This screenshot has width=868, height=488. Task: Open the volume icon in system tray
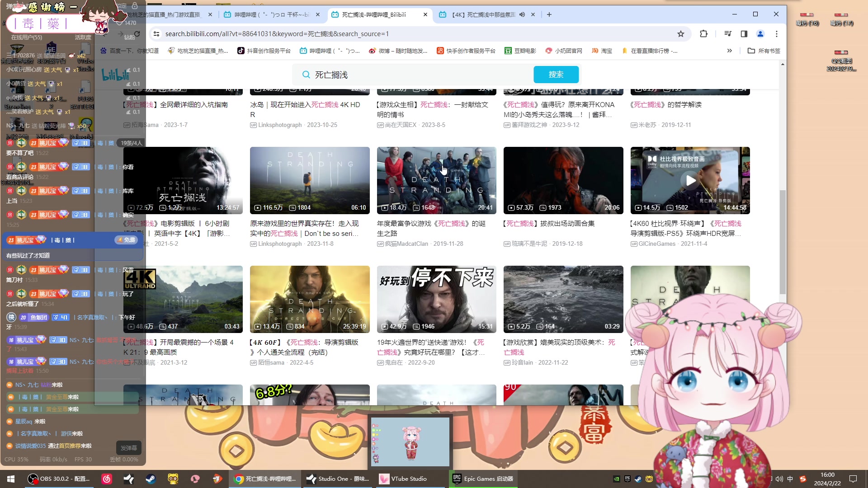coord(779,479)
